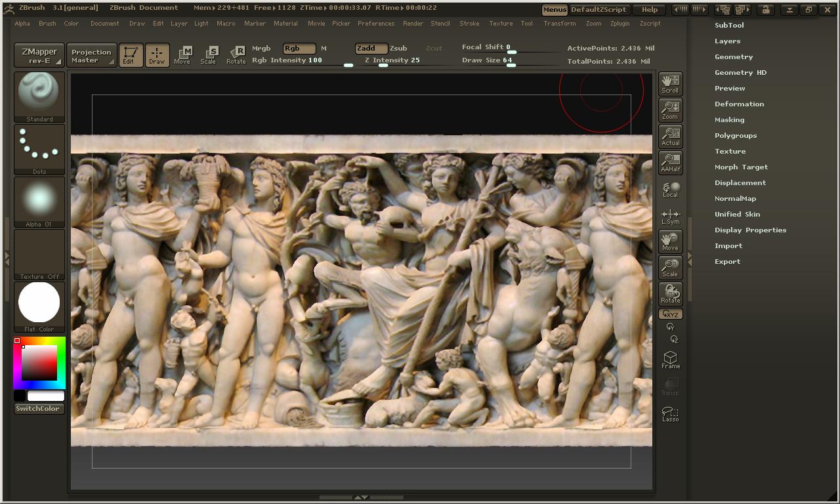Select the Move tool in top shelf

click(x=182, y=55)
